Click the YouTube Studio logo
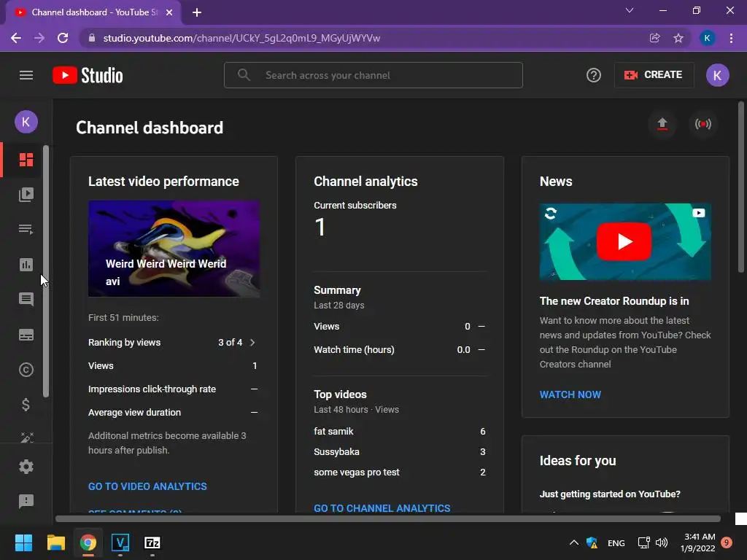Image resolution: width=747 pixels, height=560 pixels. (88, 75)
